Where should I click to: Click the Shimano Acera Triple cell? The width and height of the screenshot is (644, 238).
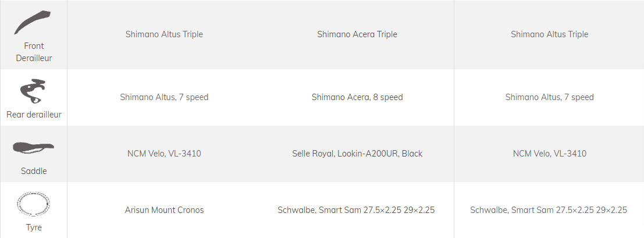tap(357, 34)
